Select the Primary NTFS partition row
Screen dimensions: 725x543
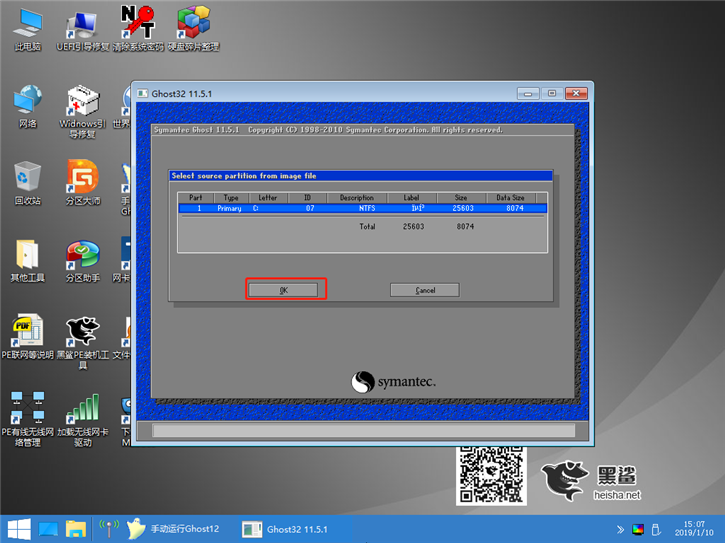(362, 209)
